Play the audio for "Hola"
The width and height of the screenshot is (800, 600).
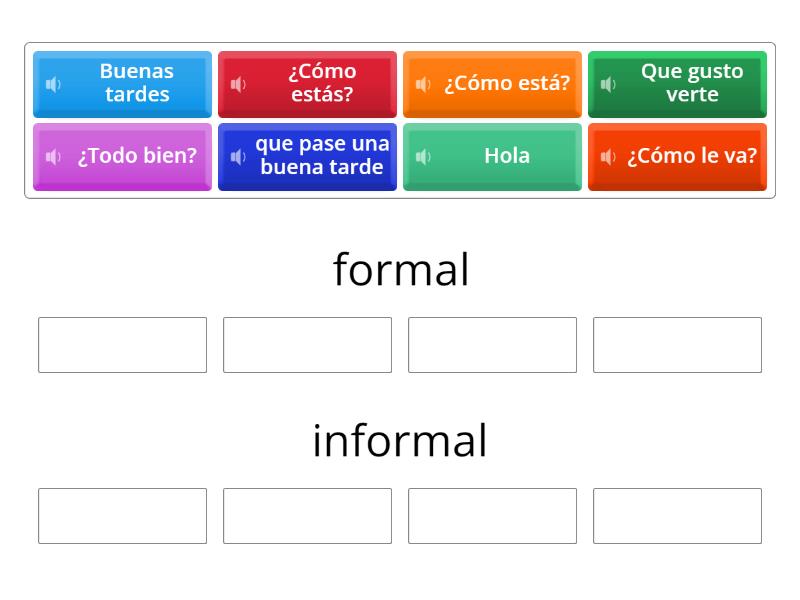(423, 156)
